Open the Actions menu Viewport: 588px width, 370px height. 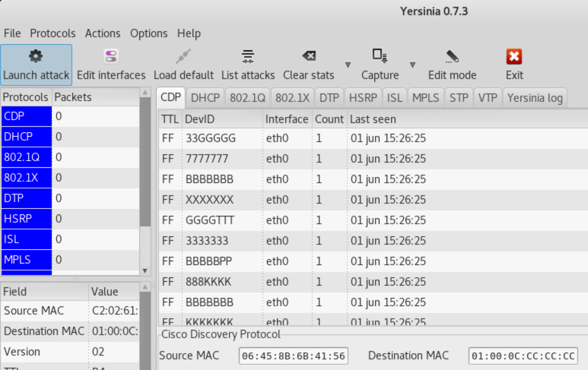click(x=102, y=33)
